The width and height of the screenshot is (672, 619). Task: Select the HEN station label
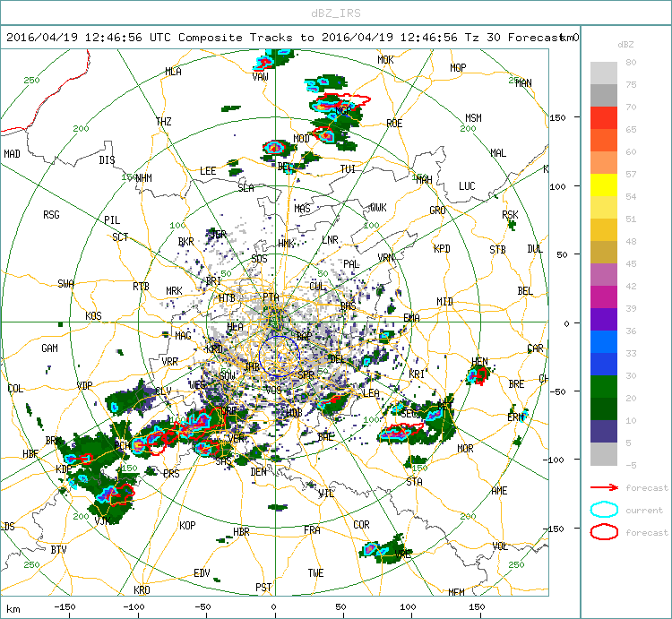pyautogui.click(x=479, y=362)
